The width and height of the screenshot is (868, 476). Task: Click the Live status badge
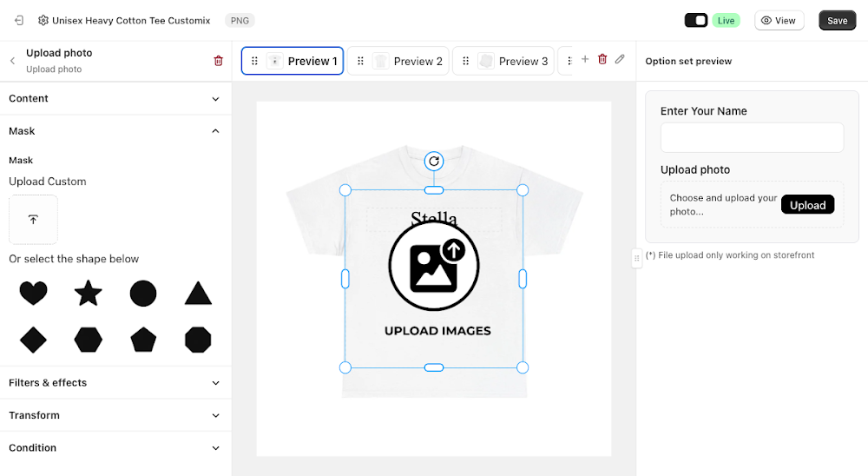726,21
